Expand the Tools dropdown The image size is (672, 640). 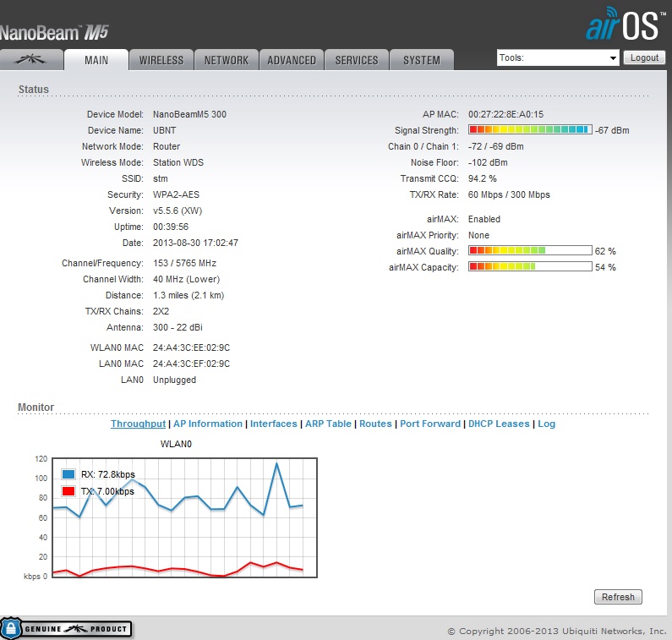tap(558, 57)
